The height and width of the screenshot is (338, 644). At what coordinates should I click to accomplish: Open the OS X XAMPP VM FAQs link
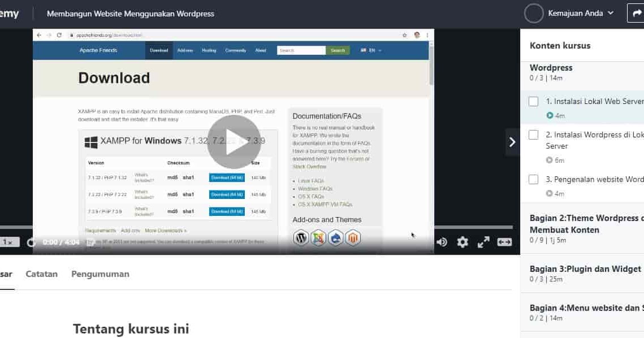[325, 204]
